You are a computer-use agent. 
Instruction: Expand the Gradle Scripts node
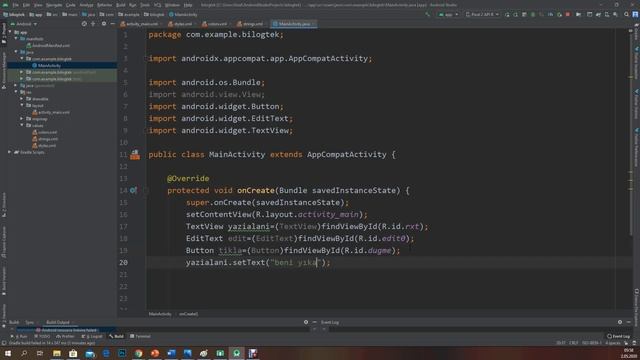[x=10, y=152]
